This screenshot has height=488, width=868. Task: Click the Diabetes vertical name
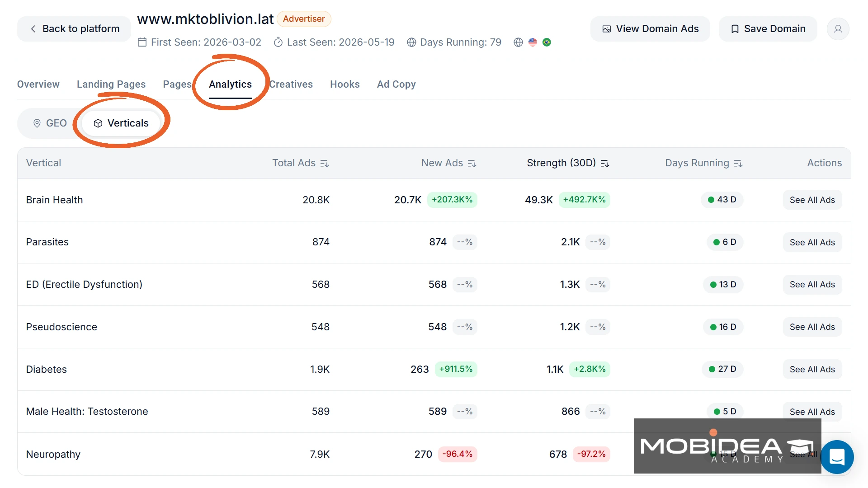tap(46, 369)
